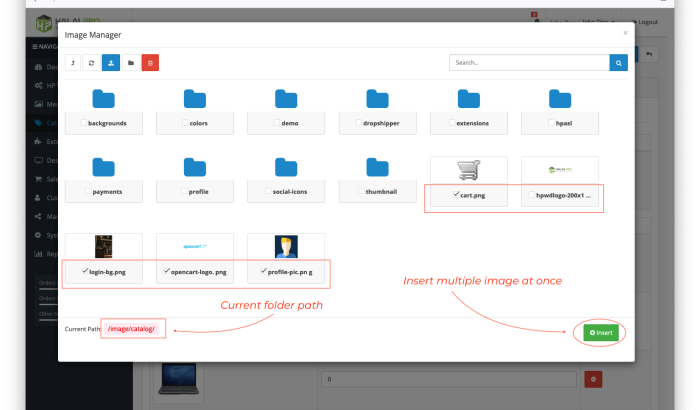
Task: Close the Image Manager dialog
Action: pyautogui.click(x=625, y=33)
